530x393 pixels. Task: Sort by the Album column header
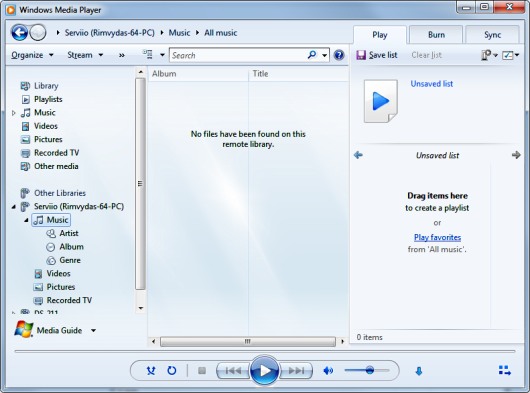click(x=198, y=74)
